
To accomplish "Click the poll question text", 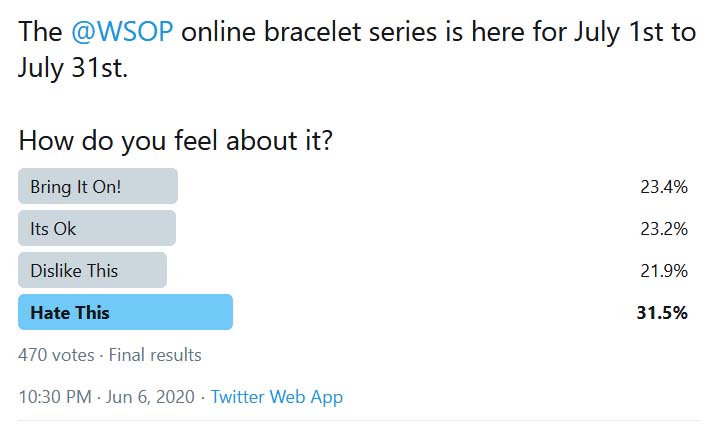I will tap(176, 140).
